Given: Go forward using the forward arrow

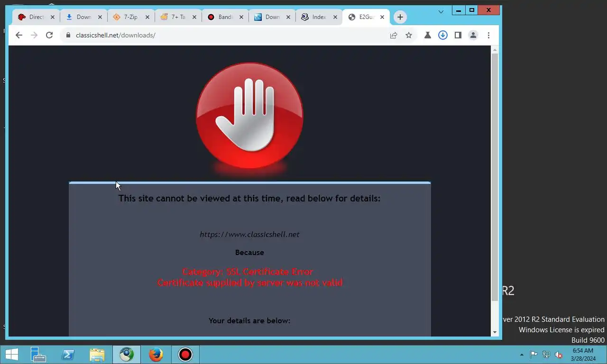Looking at the screenshot, I should point(34,35).
